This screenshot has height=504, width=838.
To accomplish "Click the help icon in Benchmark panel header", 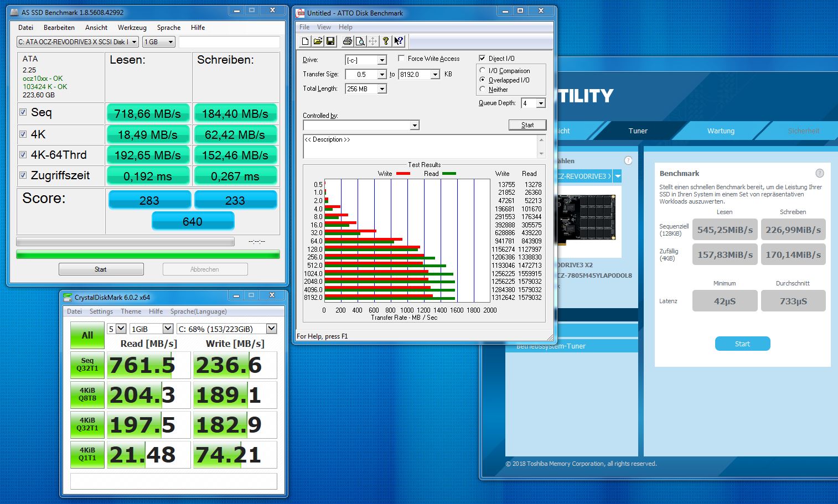I will [820, 173].
